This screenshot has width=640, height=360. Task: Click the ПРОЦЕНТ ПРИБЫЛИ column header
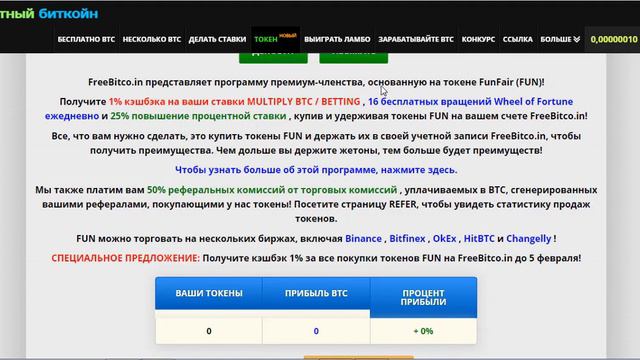(423, 298)
